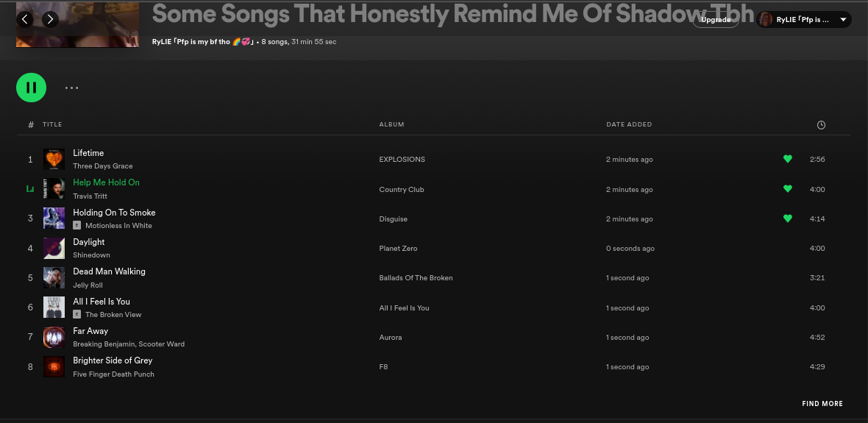Sort by the Album column header
This screenshot has height=423, width=868.
(x=391, y=125)
